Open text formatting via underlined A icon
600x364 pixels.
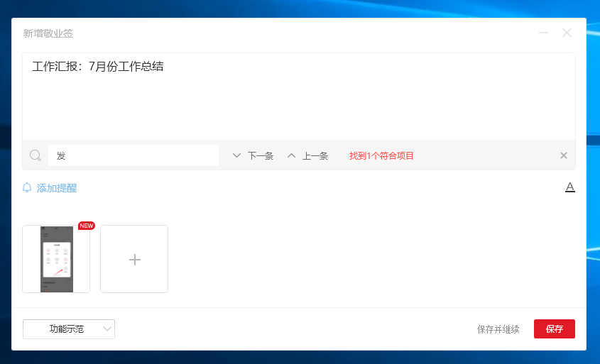pyautogui.click(x=569, y=187)
